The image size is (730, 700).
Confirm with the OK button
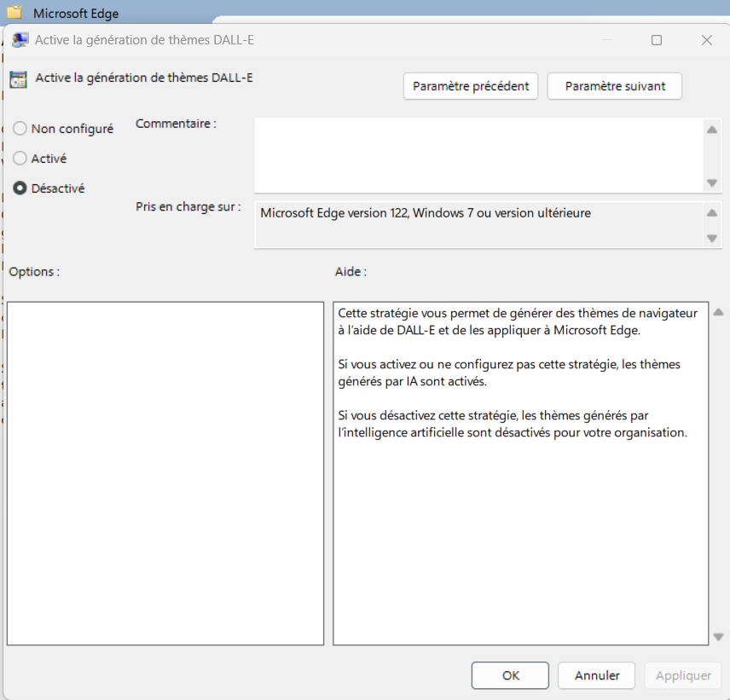(510, 675)
